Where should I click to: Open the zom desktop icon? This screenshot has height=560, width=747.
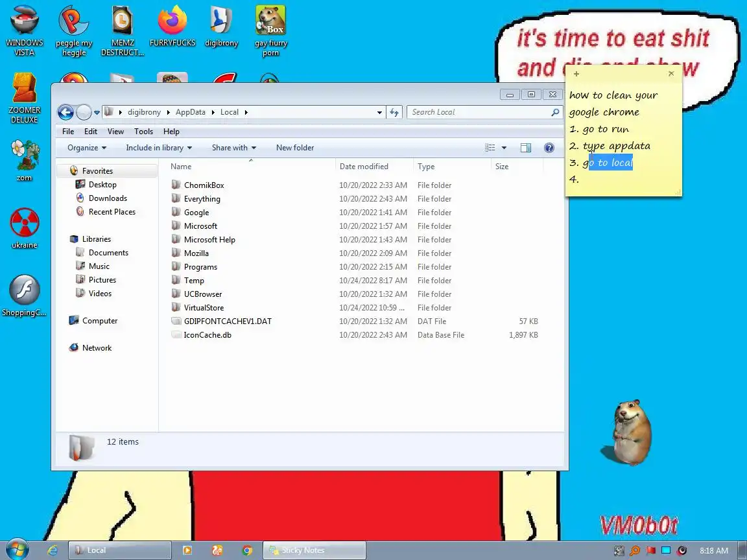[24, 161]
